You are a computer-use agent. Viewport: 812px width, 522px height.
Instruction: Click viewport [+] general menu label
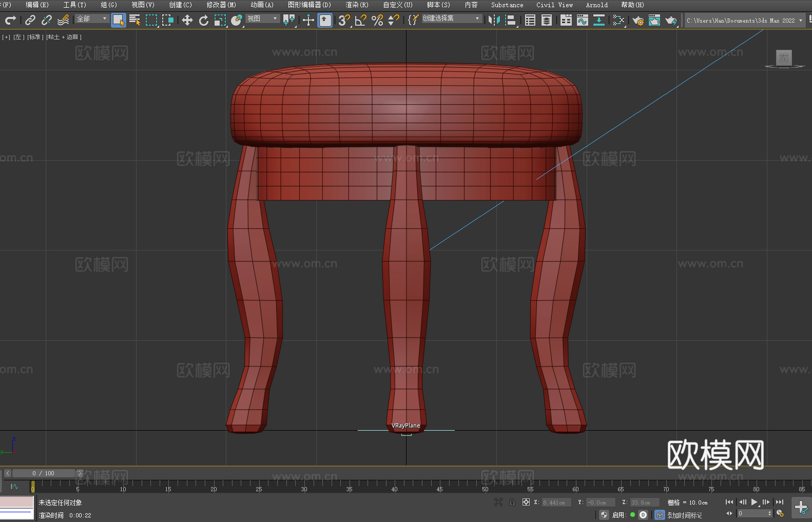pos(6,37)
